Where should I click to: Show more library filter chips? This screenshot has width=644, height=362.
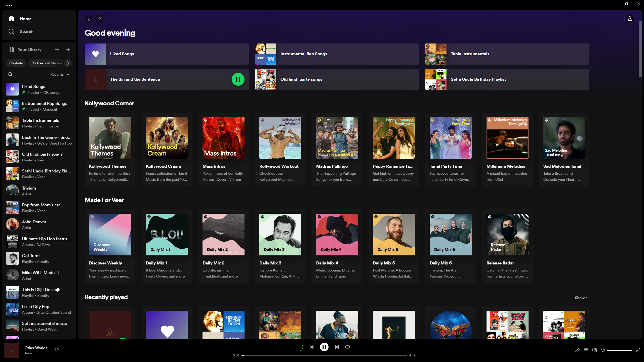click(x=68, y=63)
